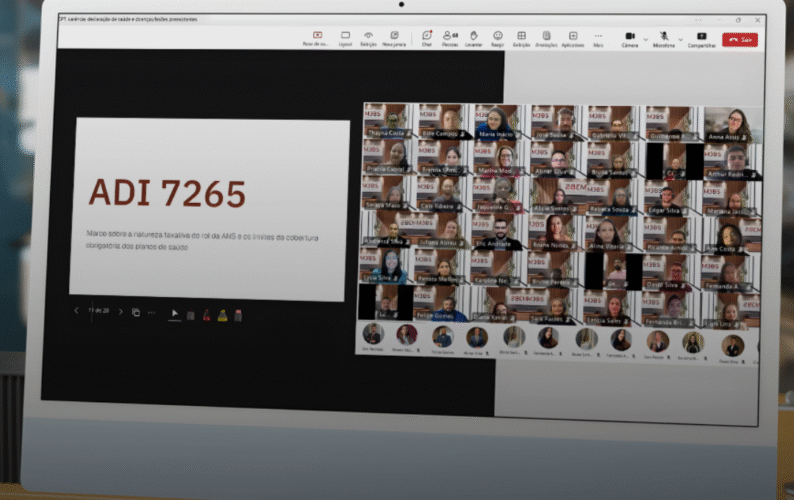
Task: Go to the next slide arrow
Action: coord(121,312)
